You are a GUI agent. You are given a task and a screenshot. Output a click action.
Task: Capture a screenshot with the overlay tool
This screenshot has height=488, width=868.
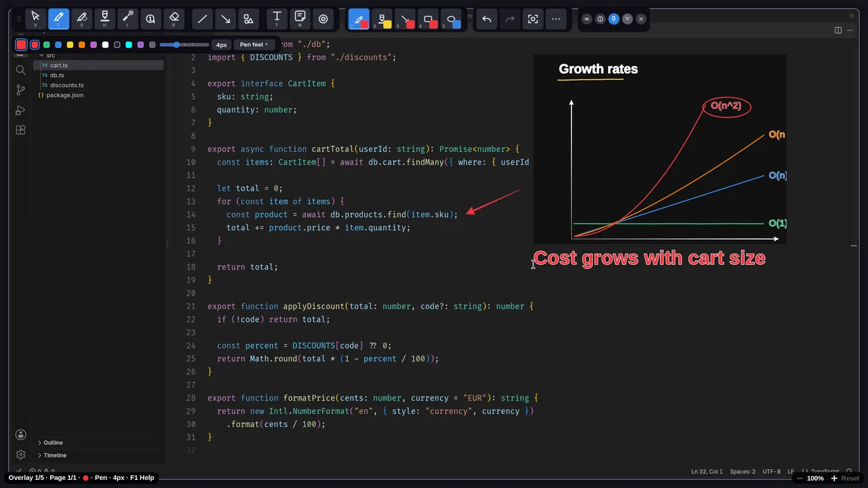pos(533,19)
